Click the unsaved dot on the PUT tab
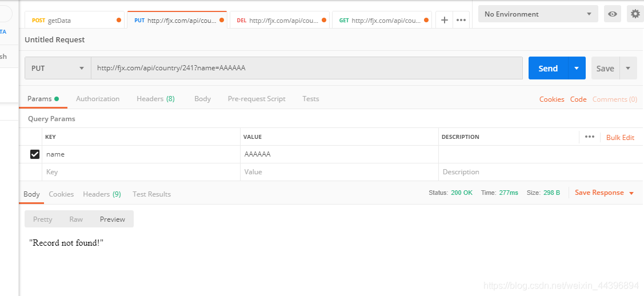Viewport: 644px width, 296px height. point(222,20)
